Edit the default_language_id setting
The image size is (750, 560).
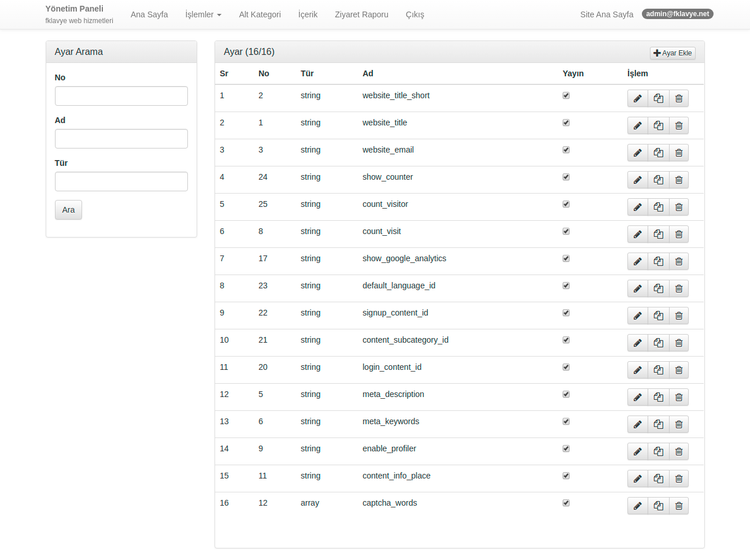[x=637, y=288]
